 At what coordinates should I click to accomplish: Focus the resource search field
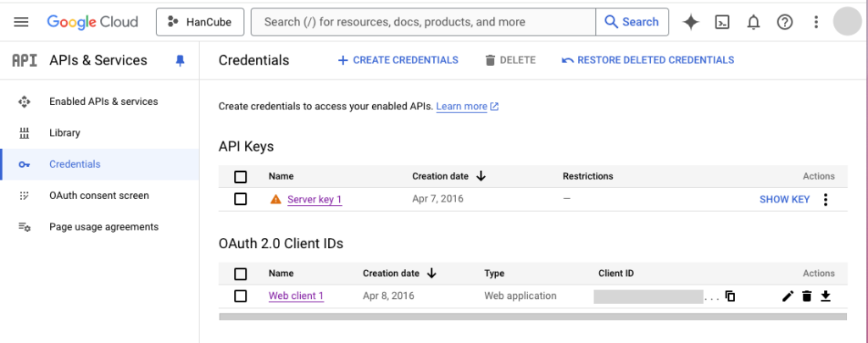(424, 22)
